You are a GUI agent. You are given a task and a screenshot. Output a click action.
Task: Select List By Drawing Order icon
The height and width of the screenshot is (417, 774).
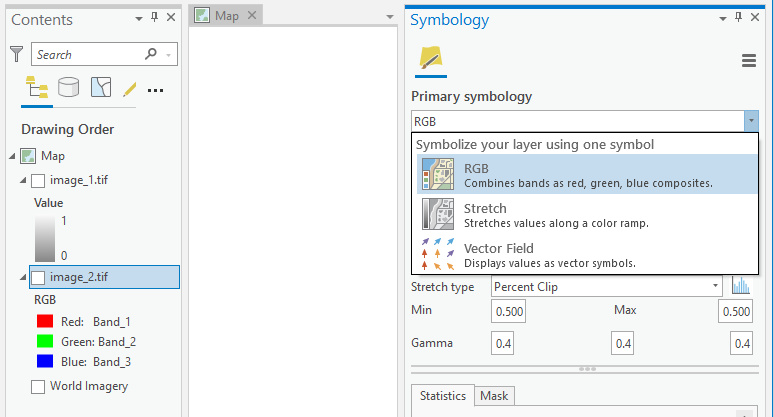pyautogui.click(x=37, y=88)
